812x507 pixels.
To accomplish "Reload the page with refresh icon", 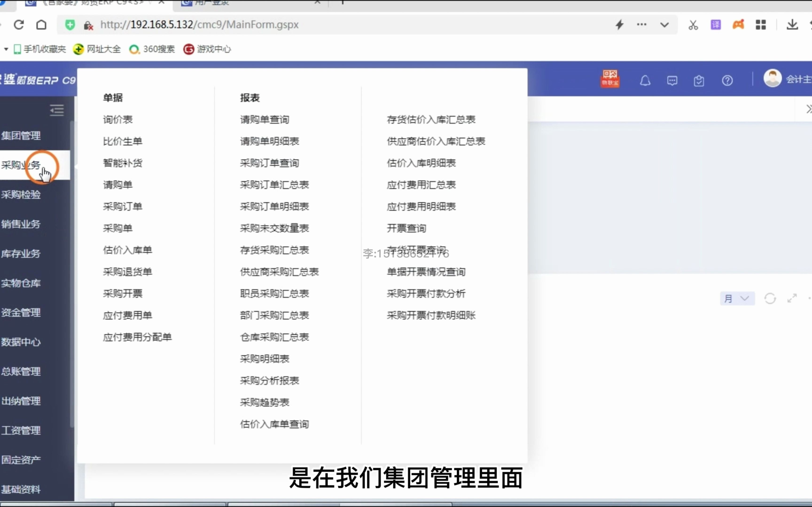I will 19,24.
